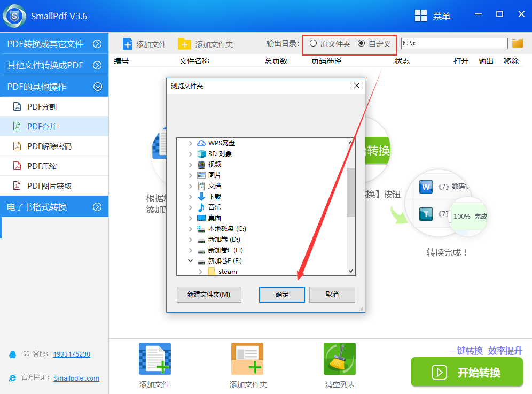Screen dimensions: 532x394
Task: Collapse the 新加卷F (F:) node
Action: (x=190, y=261)
